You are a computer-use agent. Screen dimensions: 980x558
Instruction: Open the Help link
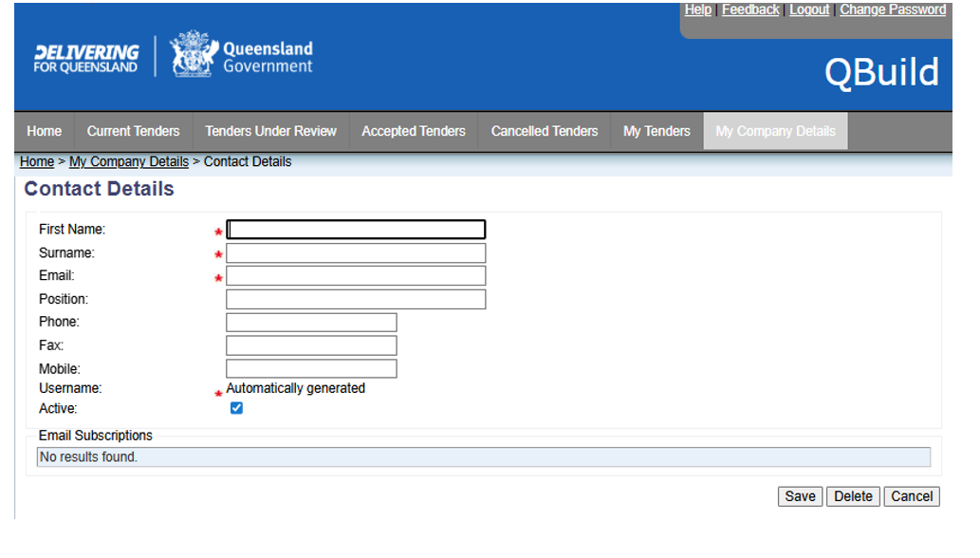(697, 9)
